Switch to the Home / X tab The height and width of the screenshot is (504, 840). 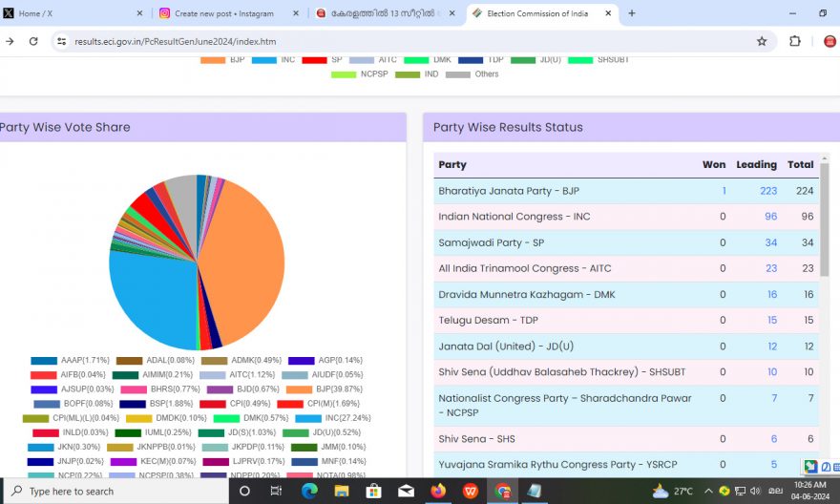(73, 13)
